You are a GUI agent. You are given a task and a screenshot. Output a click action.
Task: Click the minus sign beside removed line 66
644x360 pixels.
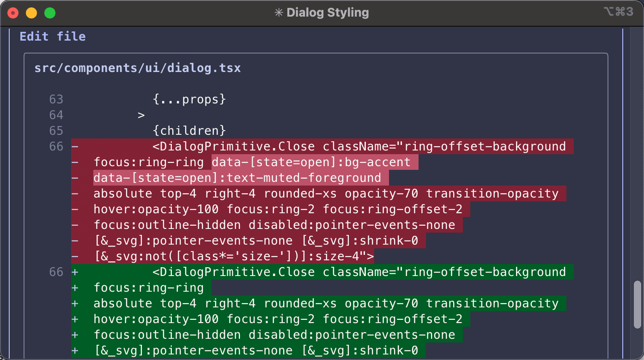pos(75,147)
